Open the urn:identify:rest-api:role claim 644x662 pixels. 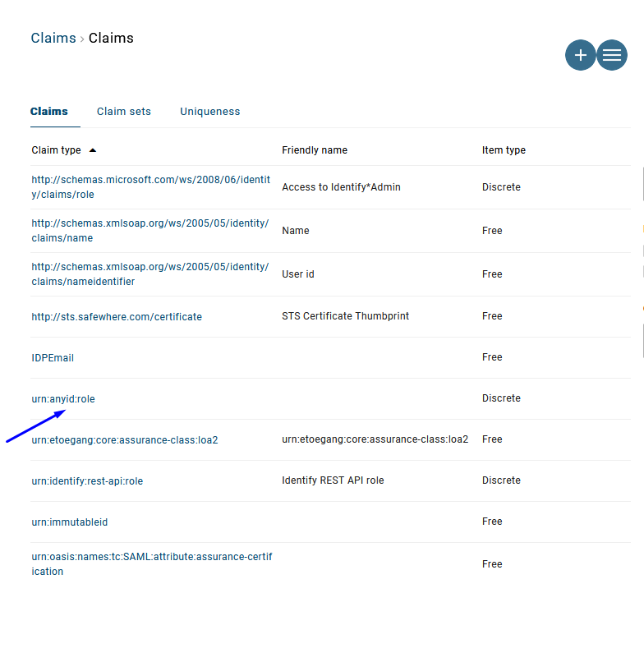coord(87,481)
